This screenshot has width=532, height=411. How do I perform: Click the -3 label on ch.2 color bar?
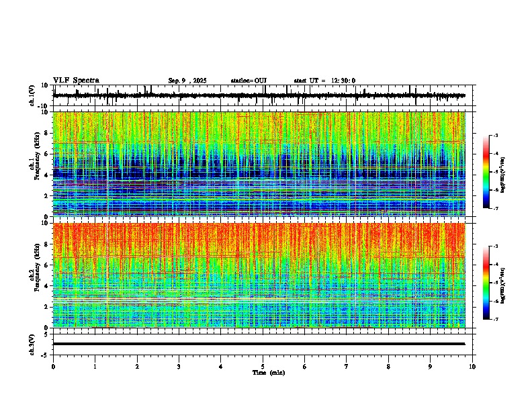[496, 246]
